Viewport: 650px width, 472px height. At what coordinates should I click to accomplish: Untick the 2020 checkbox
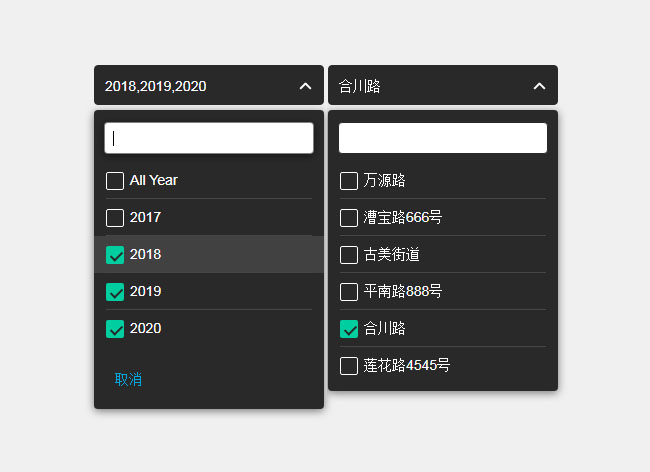coord(115,329)
